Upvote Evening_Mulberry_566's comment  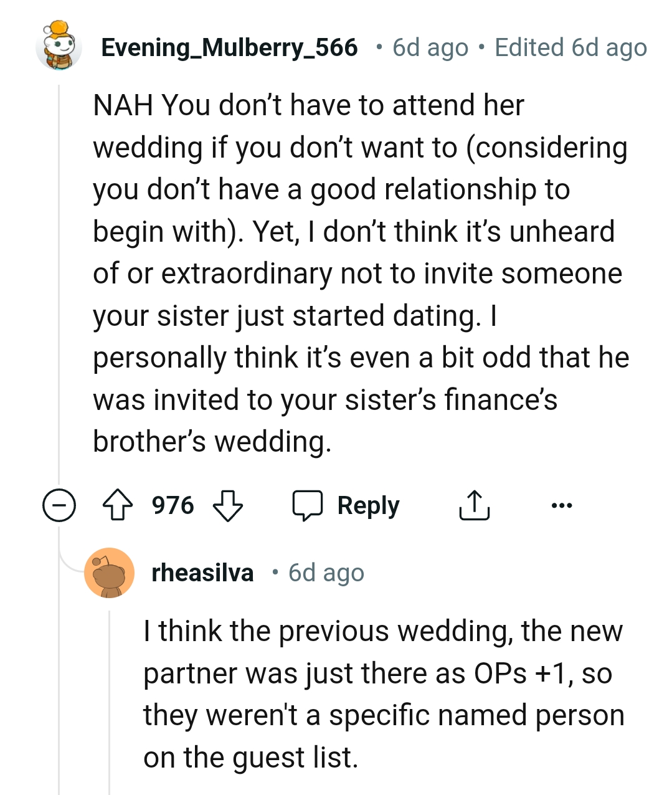click(118, 505)
